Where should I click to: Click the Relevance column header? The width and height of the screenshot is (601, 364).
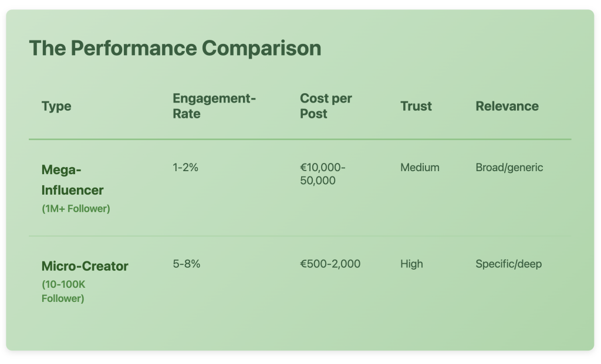[x=507, y=106]
